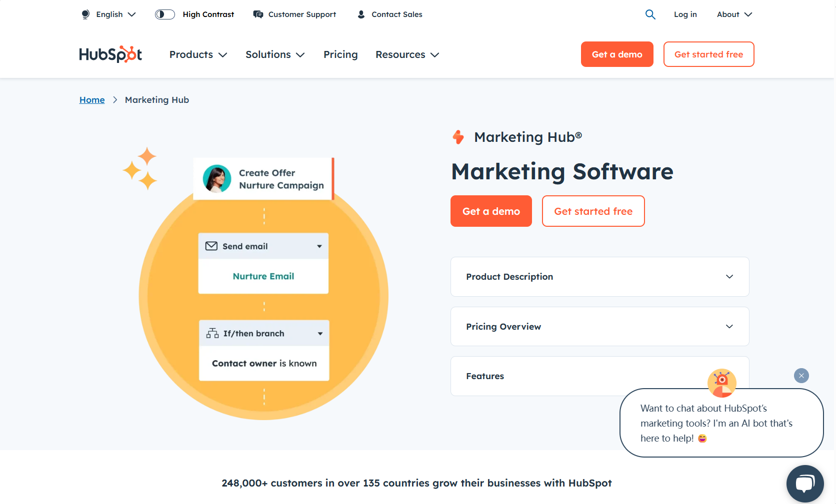Click the Send email envelope icon

click(x=211, y=246)
